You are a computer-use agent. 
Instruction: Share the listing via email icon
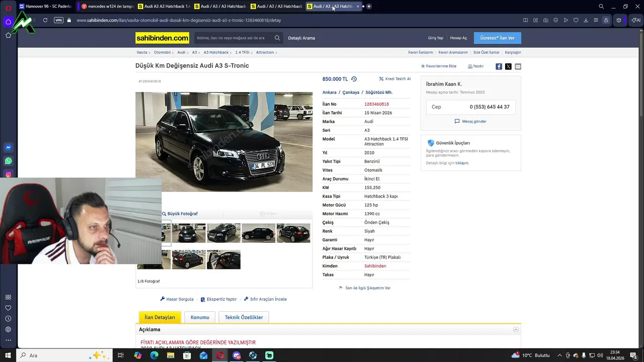(x=518, y=66)
